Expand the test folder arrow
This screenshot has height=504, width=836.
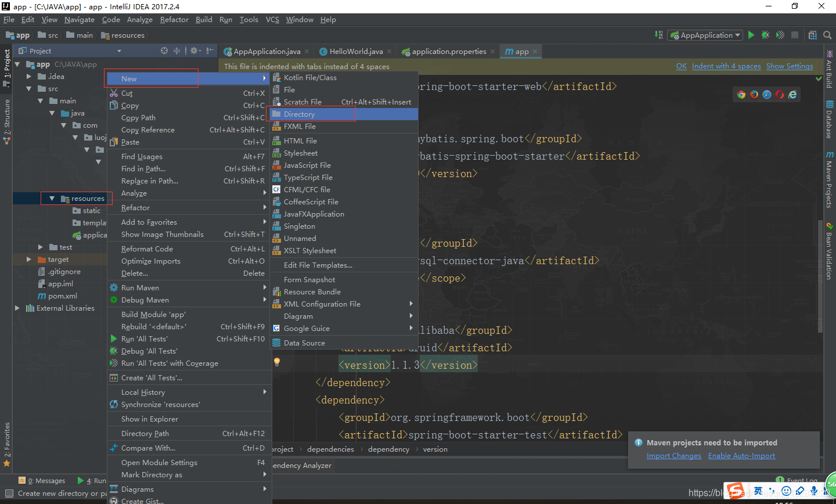tap(41, 247)
